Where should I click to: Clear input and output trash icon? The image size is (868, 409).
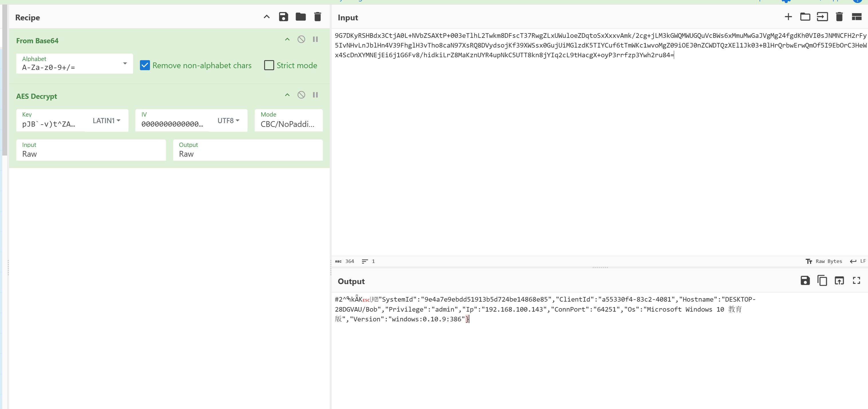coord(839,17)
